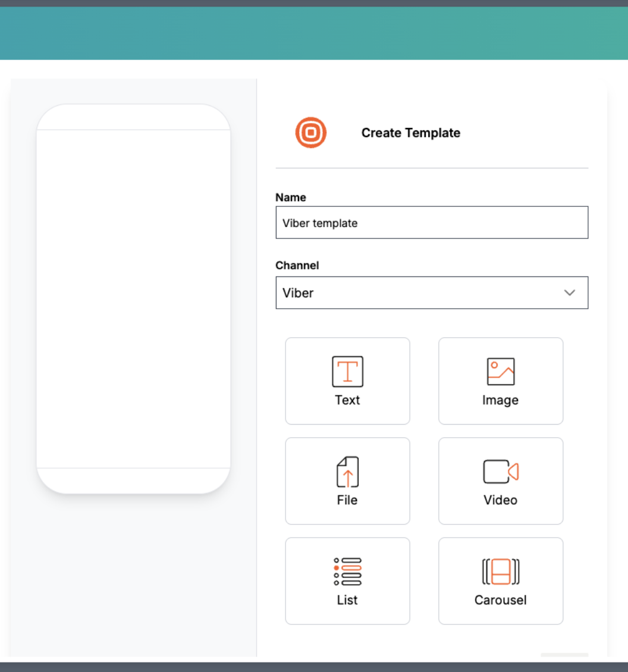This screenshot has width=628, height=672.
Task: Click the File upload icon
Action: pyautogui.click(x=347, y=472)
